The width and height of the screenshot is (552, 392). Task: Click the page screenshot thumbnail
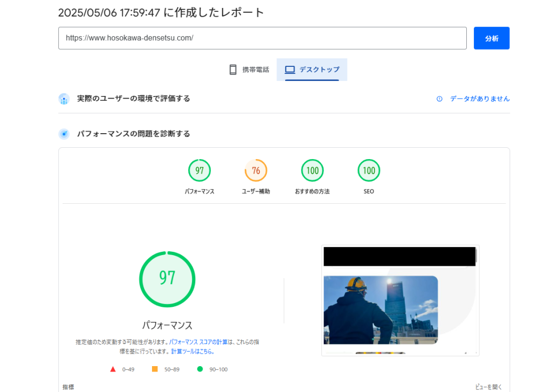click(401, 300)
